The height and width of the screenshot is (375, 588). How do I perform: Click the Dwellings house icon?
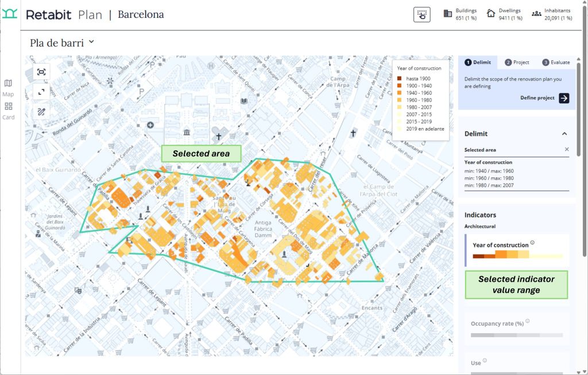491,14
